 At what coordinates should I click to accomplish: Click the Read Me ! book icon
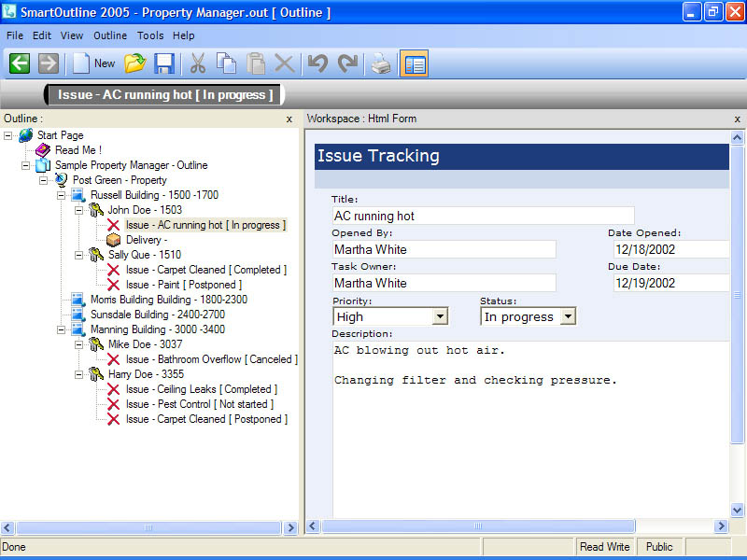coord(43,150)
